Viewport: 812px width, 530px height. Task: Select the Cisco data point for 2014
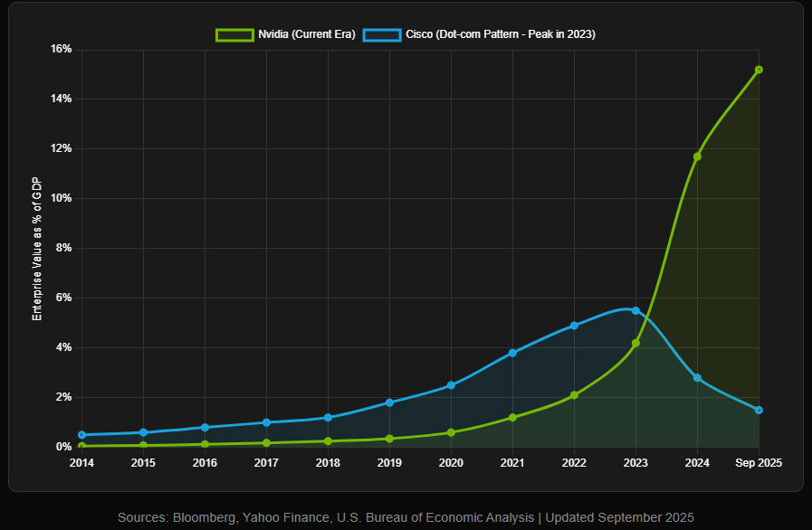pos(81,435)
